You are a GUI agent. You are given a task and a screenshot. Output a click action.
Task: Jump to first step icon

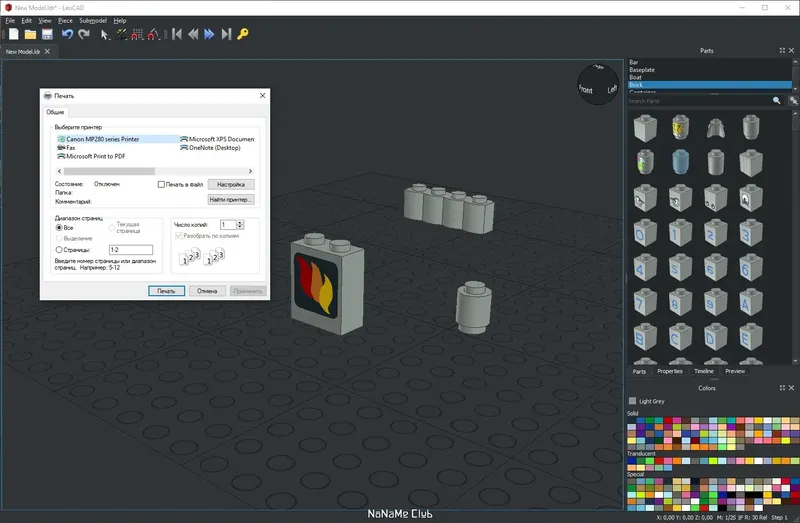coord(177,34)
